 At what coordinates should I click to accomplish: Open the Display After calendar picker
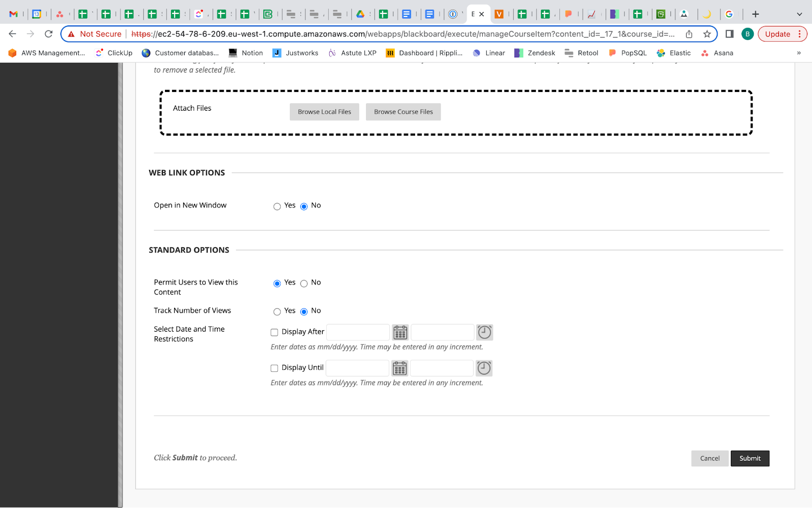pyautogui.click(x=400, y=333)
